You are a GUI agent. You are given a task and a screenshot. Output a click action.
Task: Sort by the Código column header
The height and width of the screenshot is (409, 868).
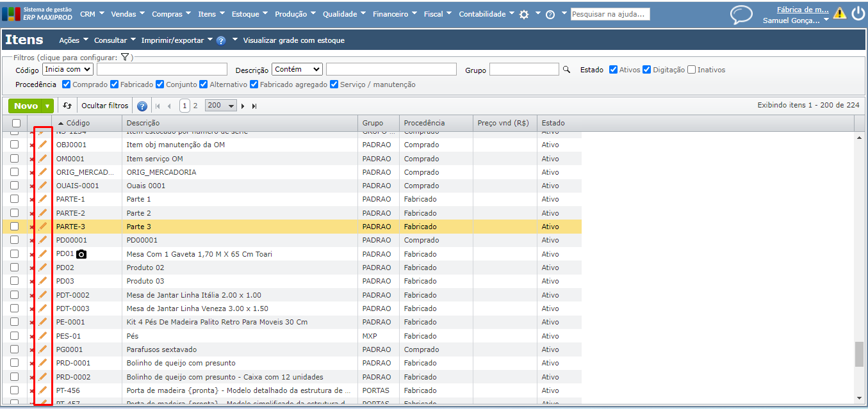(x=86, y=123)
